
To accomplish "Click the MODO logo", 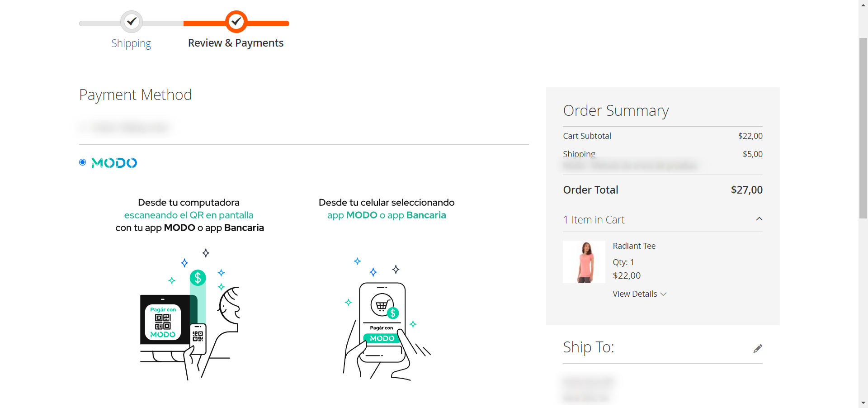I will pos(114,163).
